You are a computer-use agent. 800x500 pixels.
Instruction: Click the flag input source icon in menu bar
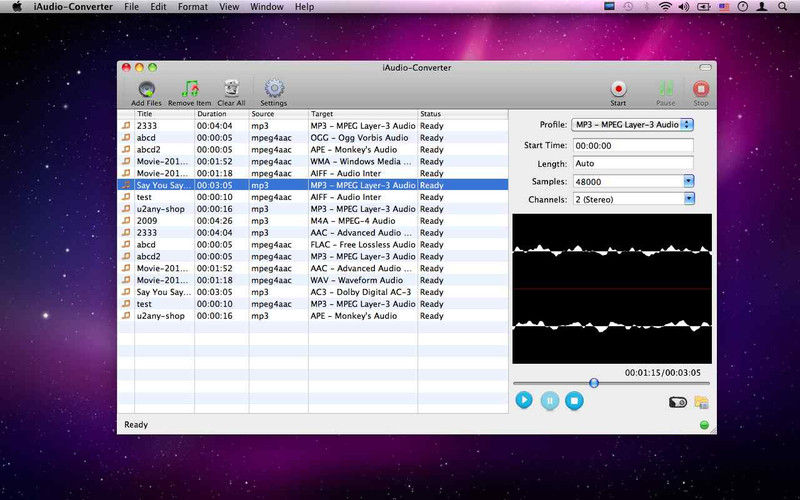click(723, 7)
